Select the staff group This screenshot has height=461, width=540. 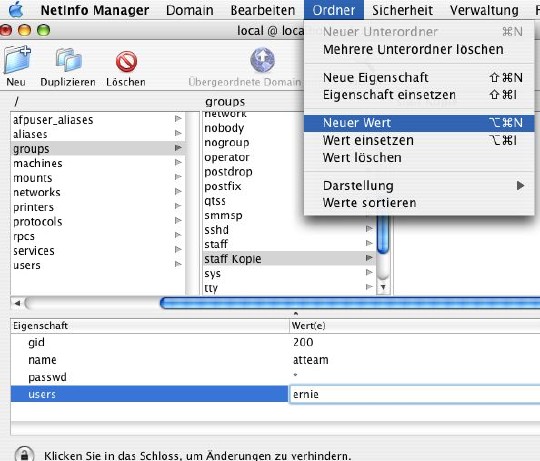[x=289, y=244]
